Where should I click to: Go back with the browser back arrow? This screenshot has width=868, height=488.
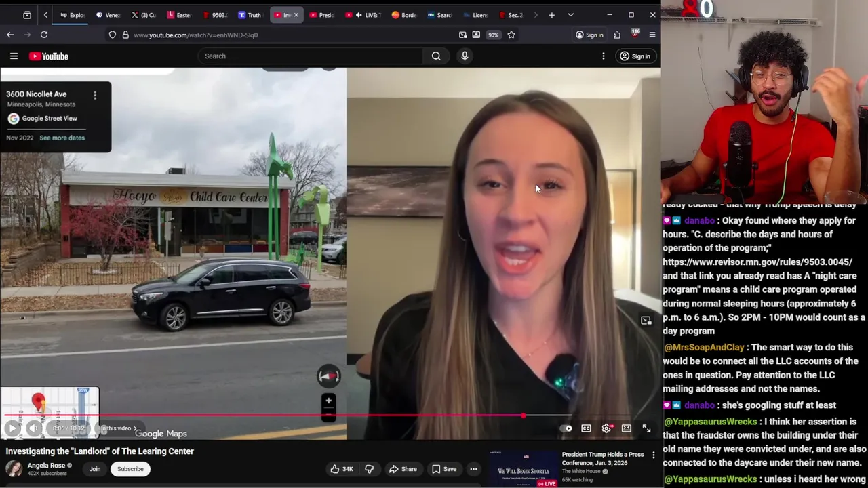click(x=10, y=35)
